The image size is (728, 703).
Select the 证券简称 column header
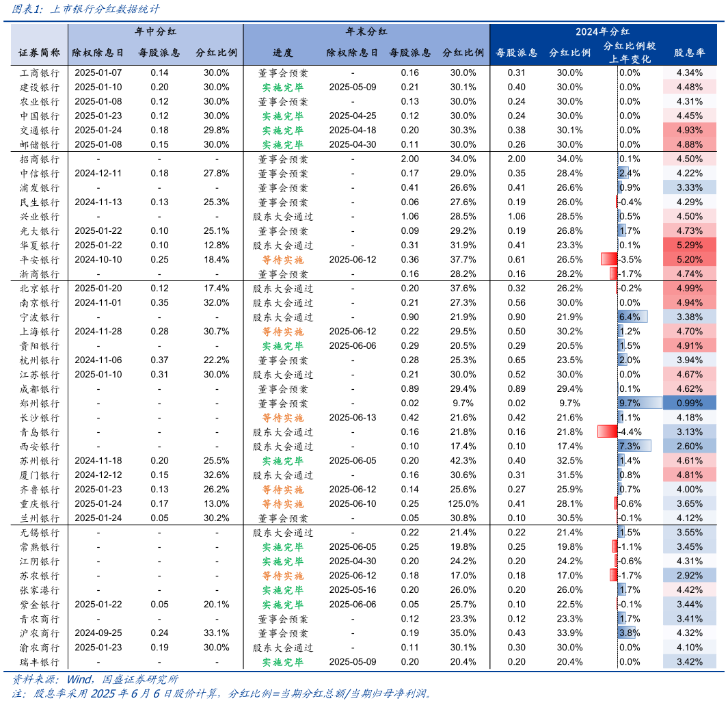coord(40,53)
